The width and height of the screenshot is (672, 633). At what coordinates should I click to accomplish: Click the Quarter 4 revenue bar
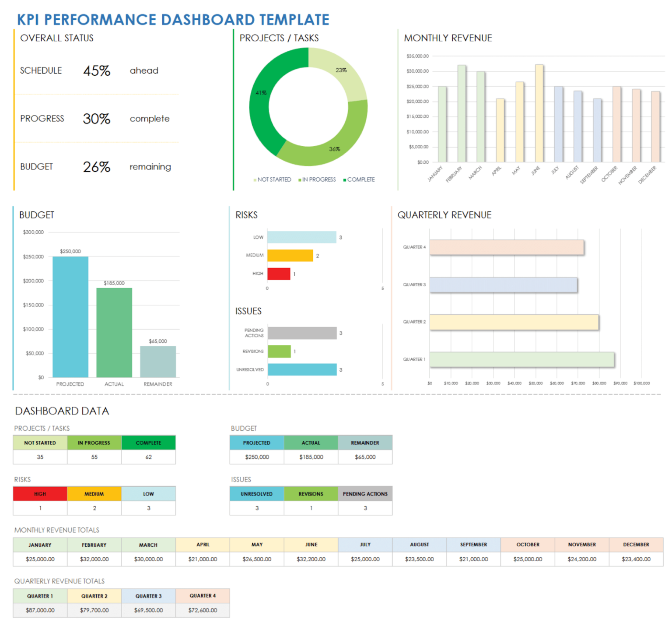(507, 247)
